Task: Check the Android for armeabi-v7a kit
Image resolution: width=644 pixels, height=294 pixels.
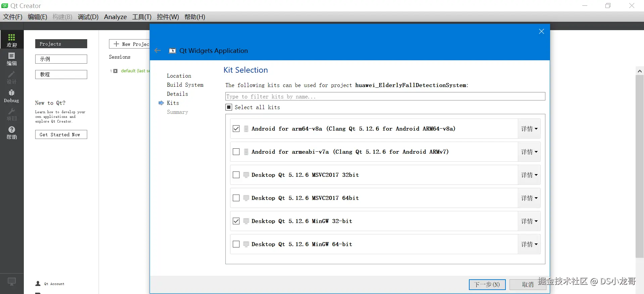Action: coord(236,152)
